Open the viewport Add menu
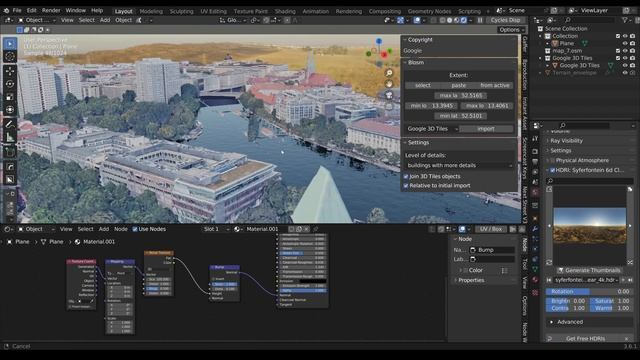The image size is (640, 360). pos(105,20)
